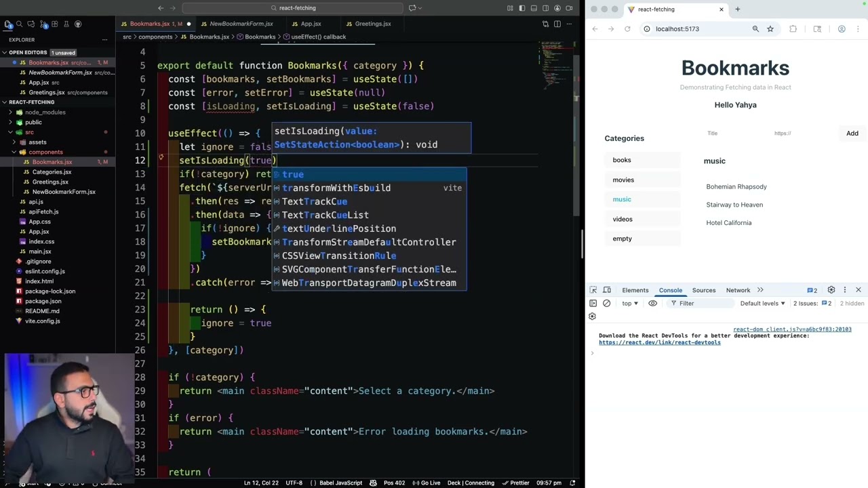
Task: Click Prettier status bar item
Action: 515,483
